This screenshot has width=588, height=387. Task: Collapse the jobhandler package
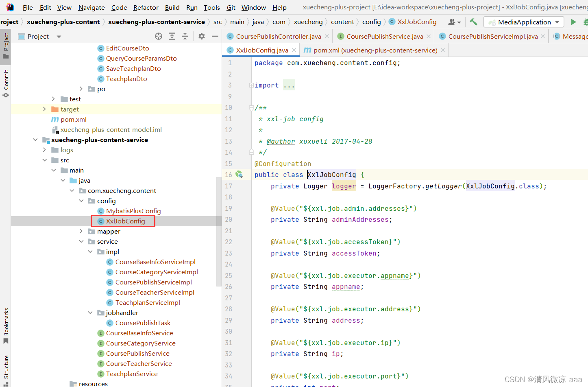(90, 313)
